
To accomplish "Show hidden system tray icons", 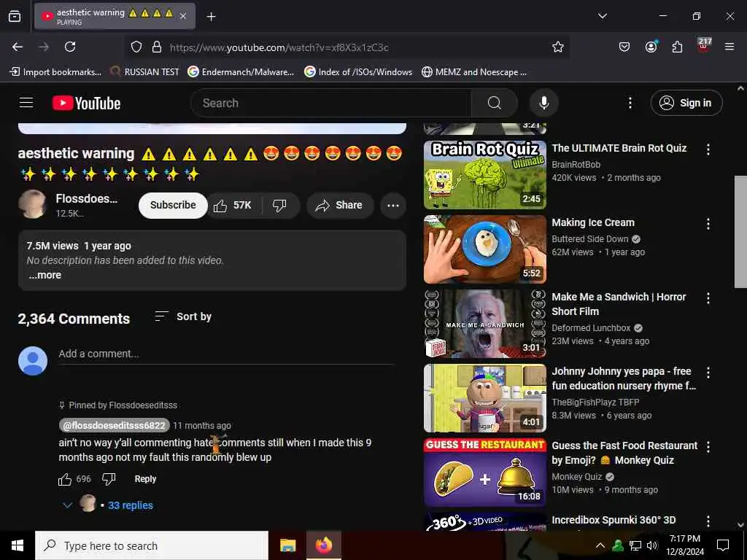I will (x=600, y=545).
